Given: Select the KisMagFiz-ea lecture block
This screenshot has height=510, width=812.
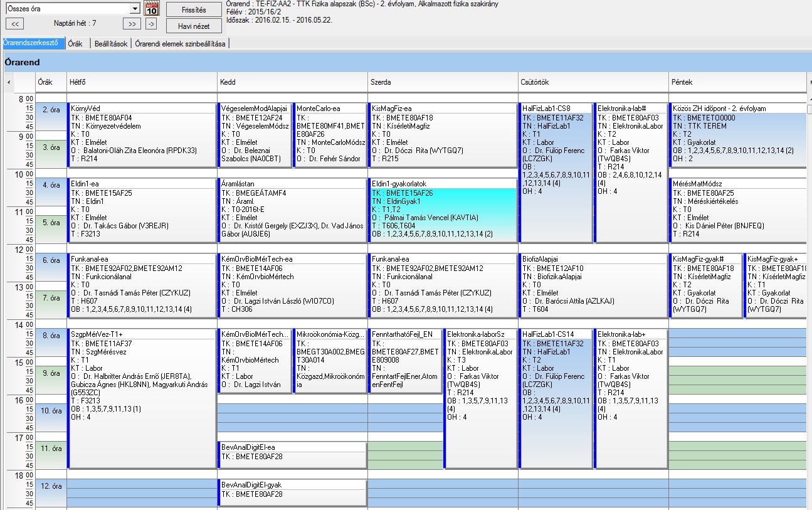Looking at the screenshot, I should coord(443,135).
